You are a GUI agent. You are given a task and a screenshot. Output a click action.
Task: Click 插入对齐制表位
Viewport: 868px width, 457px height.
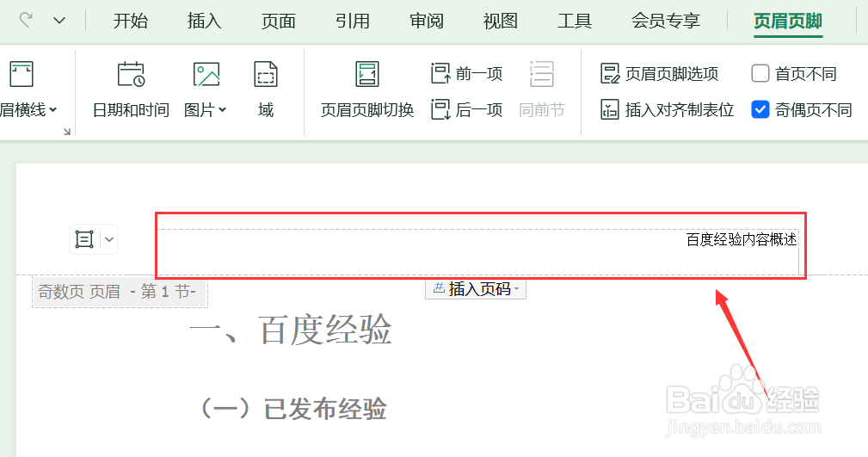(667, 109)
